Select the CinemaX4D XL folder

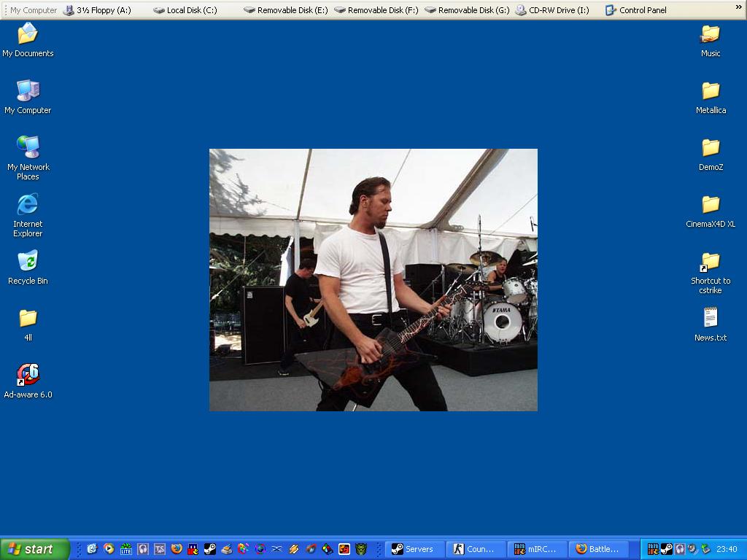[x=711, y=211]
